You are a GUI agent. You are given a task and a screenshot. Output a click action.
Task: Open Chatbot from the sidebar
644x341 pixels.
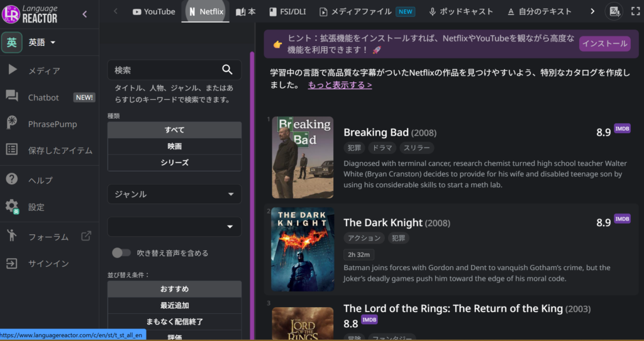[43, 97]
